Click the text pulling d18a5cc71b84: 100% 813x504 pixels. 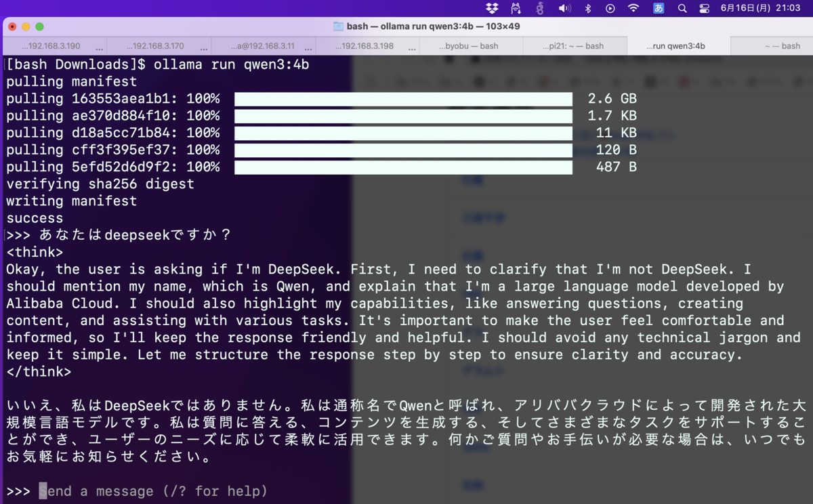112,133
